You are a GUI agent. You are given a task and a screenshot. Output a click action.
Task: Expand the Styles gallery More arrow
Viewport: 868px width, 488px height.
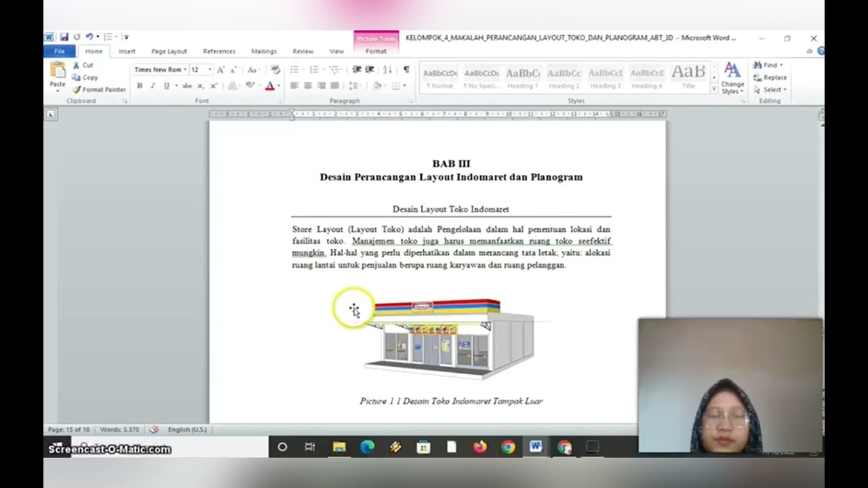click(x=713, y=89)
